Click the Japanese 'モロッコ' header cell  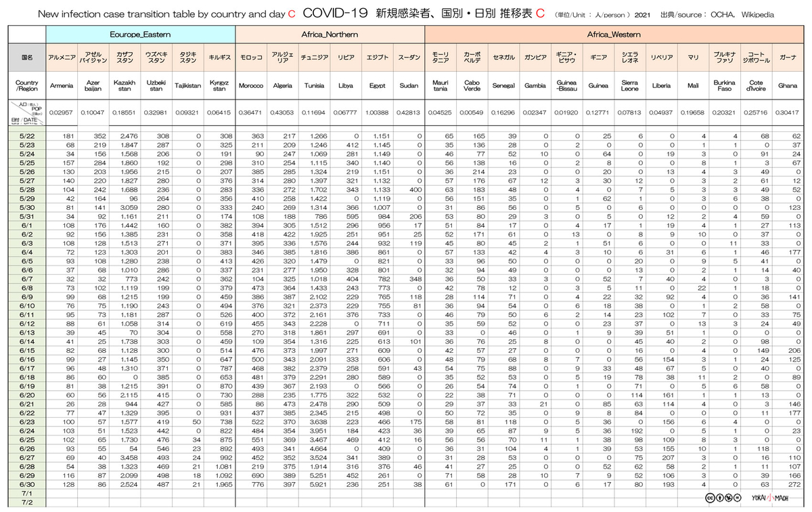coord(251,58)
